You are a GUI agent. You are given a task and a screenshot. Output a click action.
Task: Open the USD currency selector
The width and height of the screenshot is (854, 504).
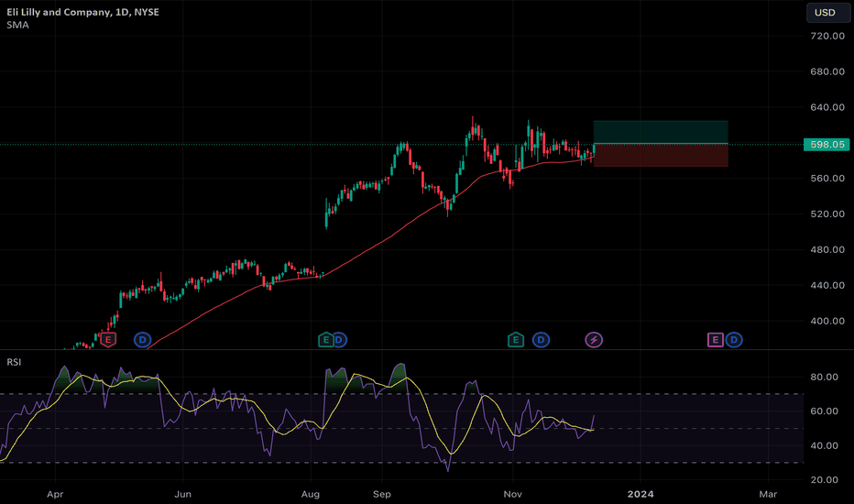[x=827, y=13]
